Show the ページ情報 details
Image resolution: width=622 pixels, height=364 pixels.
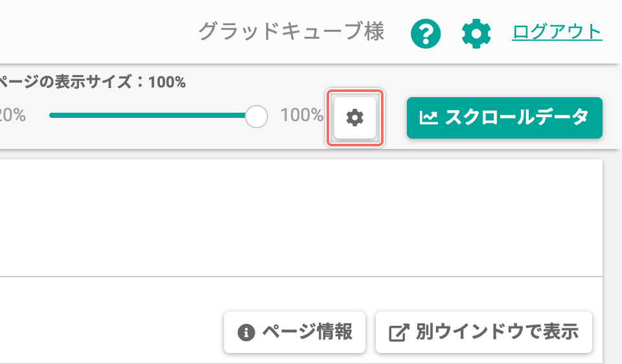click(x=295, y=332)
